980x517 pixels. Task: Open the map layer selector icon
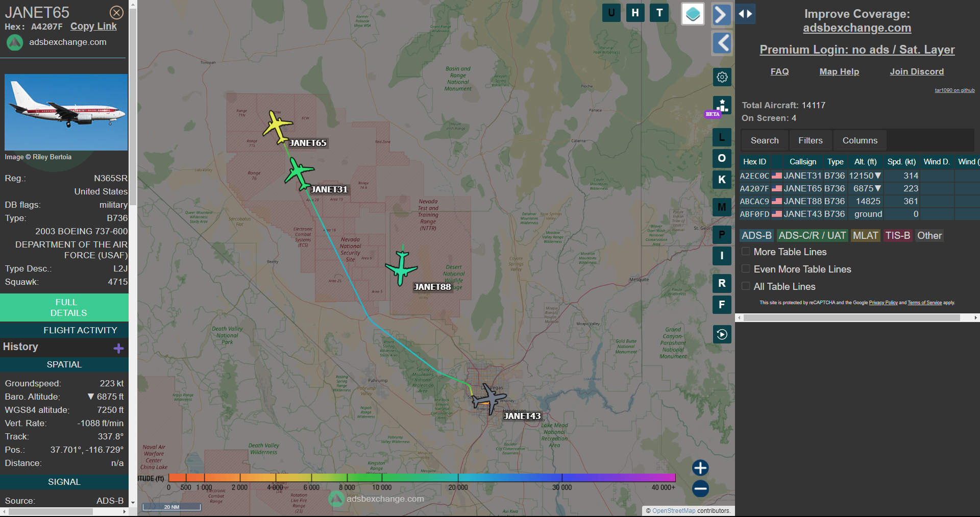tap(693, 14)
